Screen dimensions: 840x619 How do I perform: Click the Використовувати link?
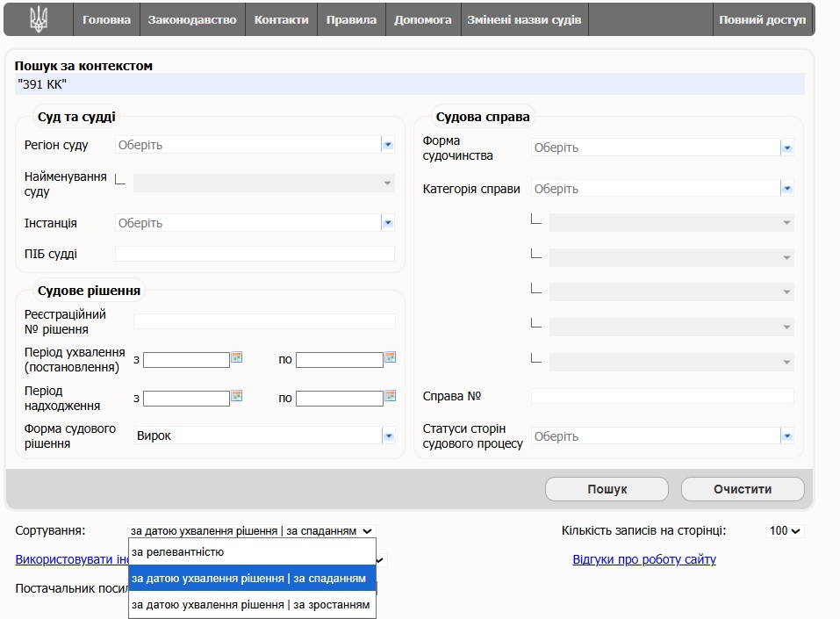point(72,559)
